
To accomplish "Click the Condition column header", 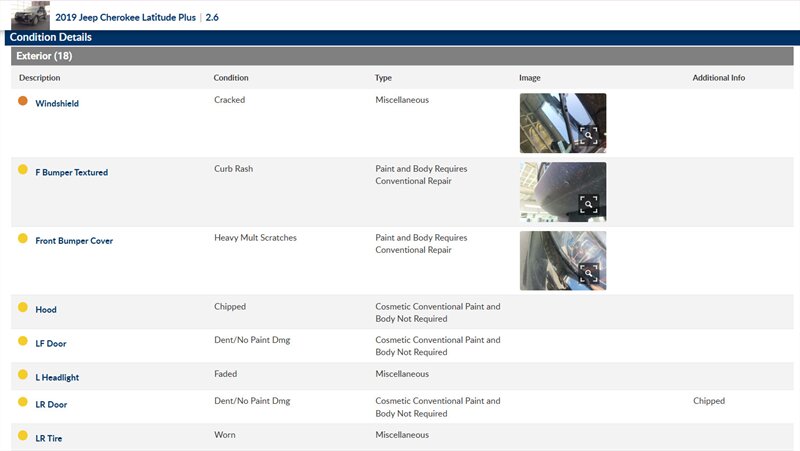I will (x=231, y=78).
